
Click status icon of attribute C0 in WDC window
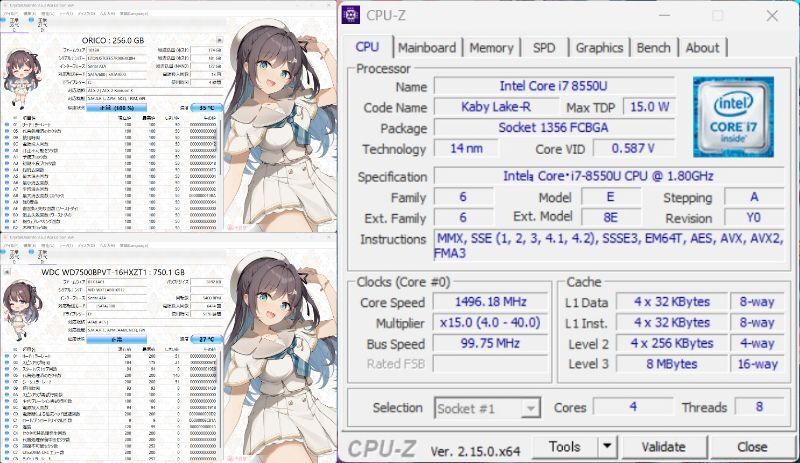tap(7, 413)
